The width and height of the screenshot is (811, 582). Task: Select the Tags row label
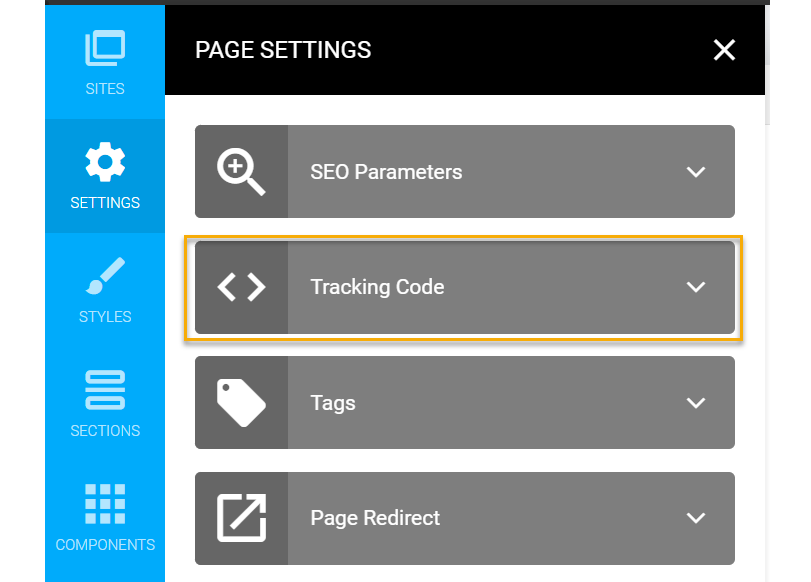point(333,403)
